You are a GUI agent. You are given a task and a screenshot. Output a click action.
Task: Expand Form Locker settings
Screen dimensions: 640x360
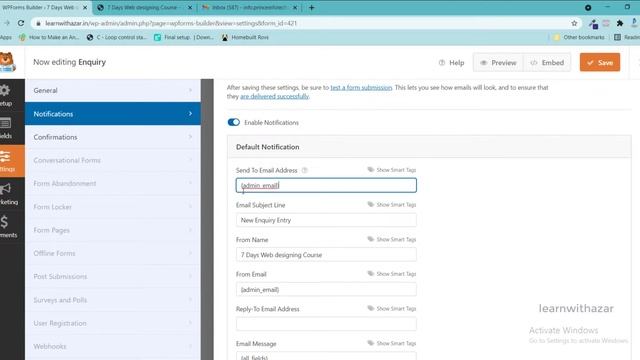pyautogui.click(x=113, y=207)
